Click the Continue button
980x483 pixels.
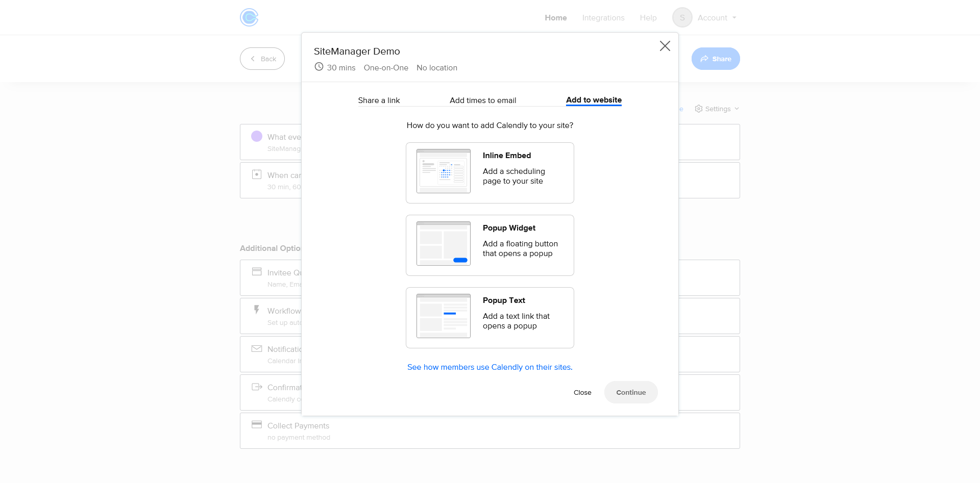click(631, 392)
